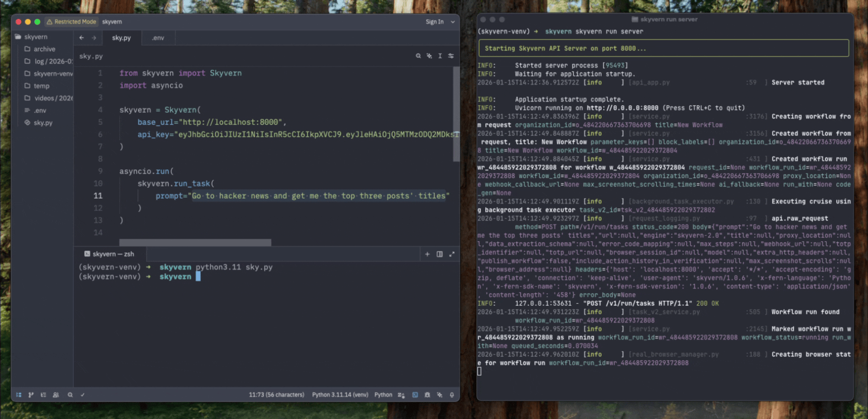This screenshot has height=419, width=868.
Task: Open the collaboration panel icon in status bar
Action: click(56, 395)
